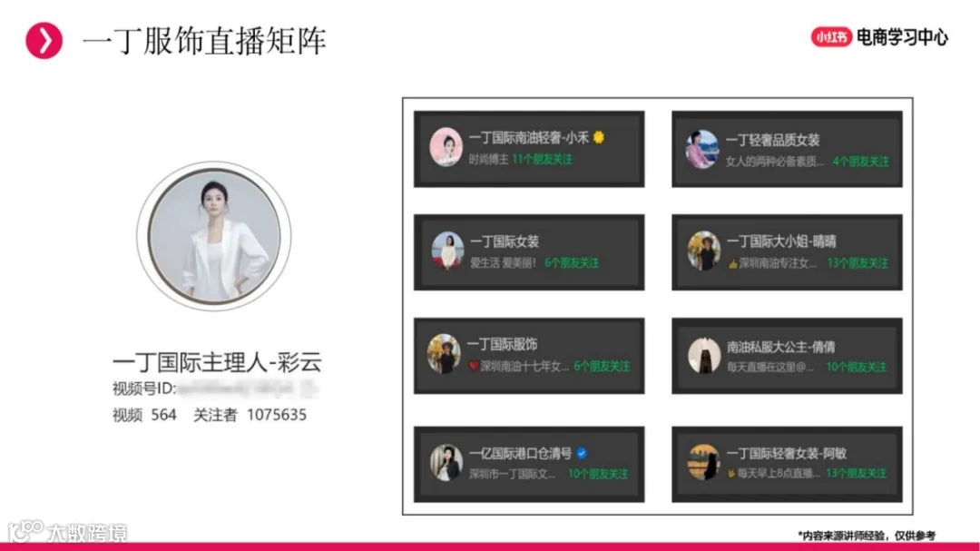The width and height of the screenshot is (980, 551).
Task: Click the 关注者 1075635 count
Action: point(250,415)
